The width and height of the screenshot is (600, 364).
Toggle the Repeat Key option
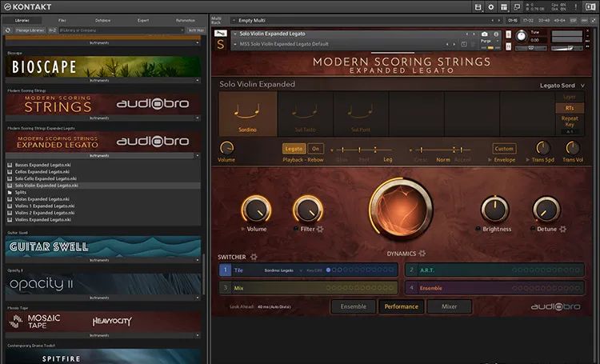pyautogui.click(x=570, y=122)
